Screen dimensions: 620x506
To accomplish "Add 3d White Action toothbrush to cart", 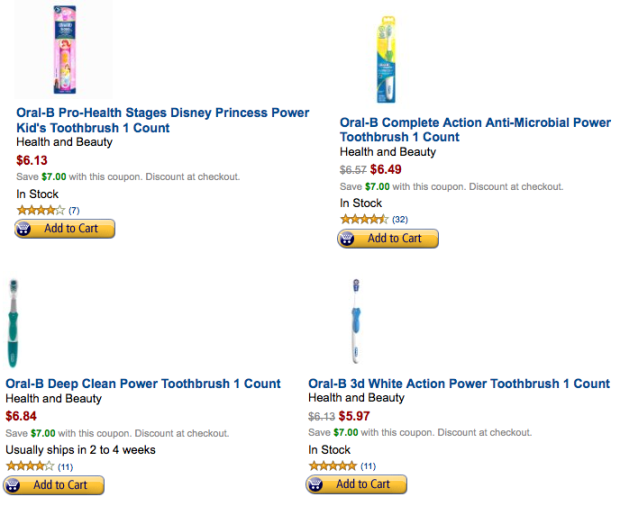I will tap(357, 484).
